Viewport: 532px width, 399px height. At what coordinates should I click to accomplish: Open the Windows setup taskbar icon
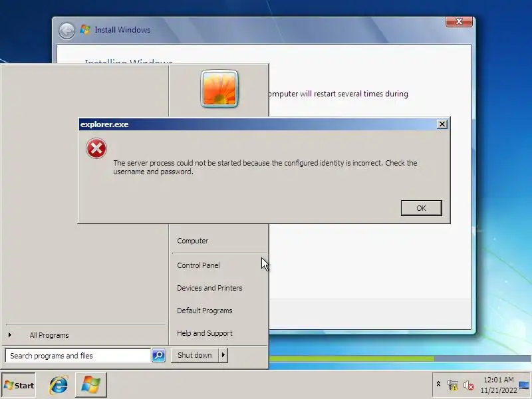point(91,385)
